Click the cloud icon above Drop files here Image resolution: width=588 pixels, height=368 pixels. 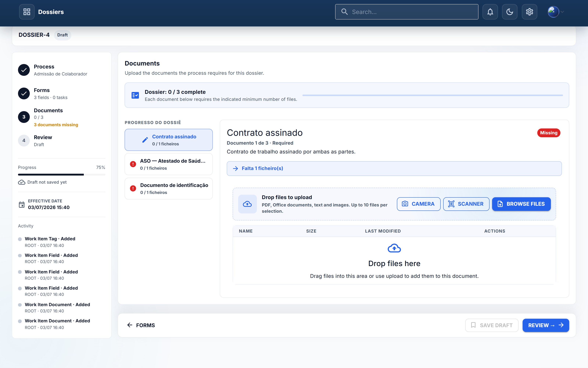point(394,248)
